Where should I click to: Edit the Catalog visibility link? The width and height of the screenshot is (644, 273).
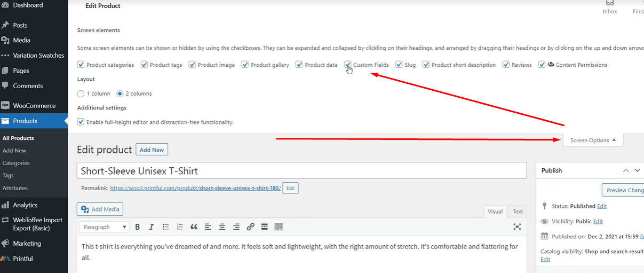(545, 259)
